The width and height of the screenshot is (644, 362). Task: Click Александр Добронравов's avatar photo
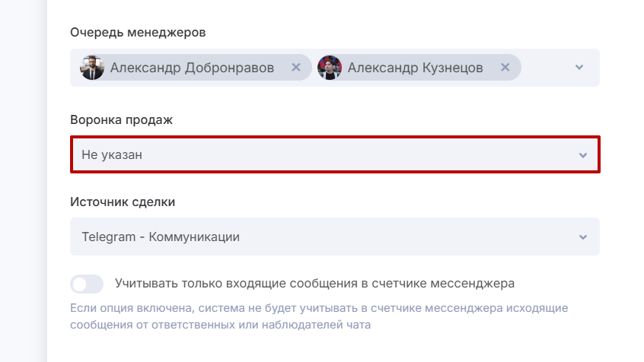point(92,68)
